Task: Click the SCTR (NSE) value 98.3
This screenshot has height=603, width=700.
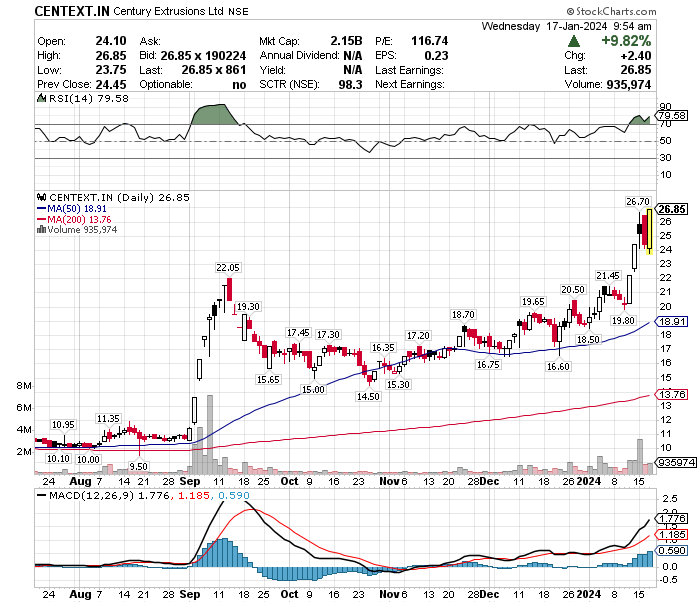Action: 350,84
